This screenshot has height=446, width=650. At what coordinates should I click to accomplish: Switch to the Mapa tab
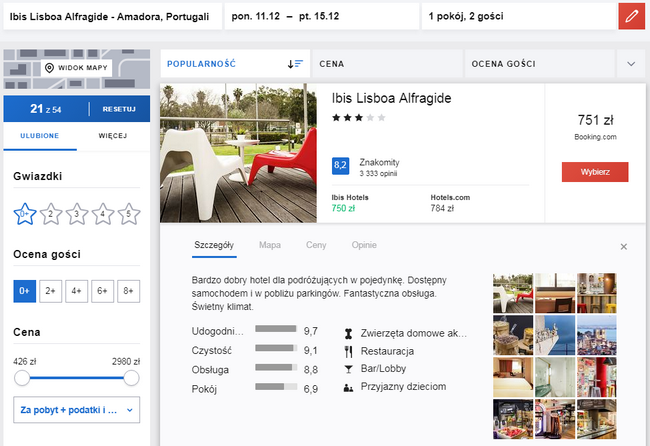[269, 244]
